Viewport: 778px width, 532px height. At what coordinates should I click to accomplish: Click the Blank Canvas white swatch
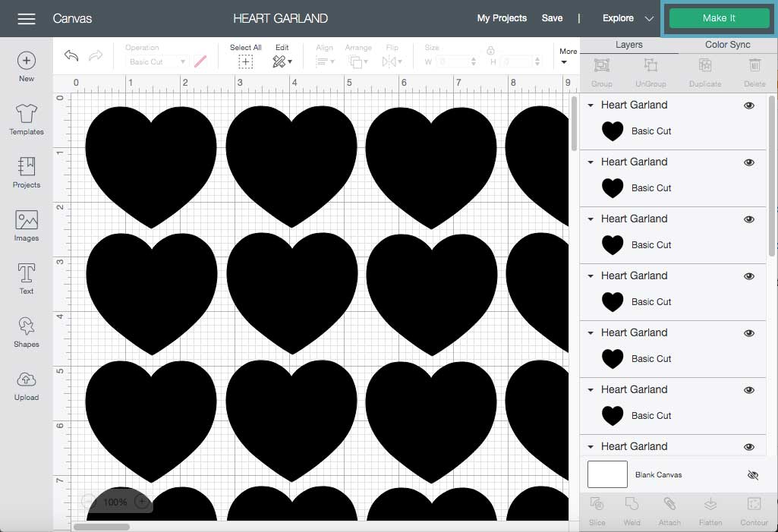[607, 474]
